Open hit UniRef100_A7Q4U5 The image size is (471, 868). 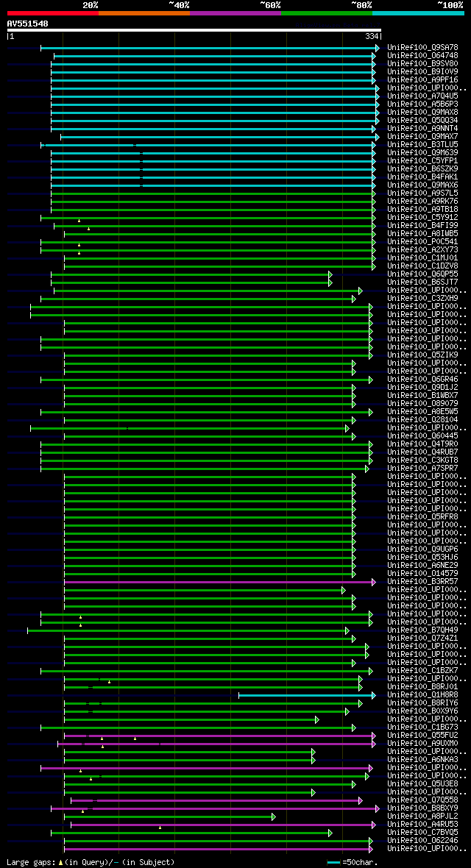(422, 96)
